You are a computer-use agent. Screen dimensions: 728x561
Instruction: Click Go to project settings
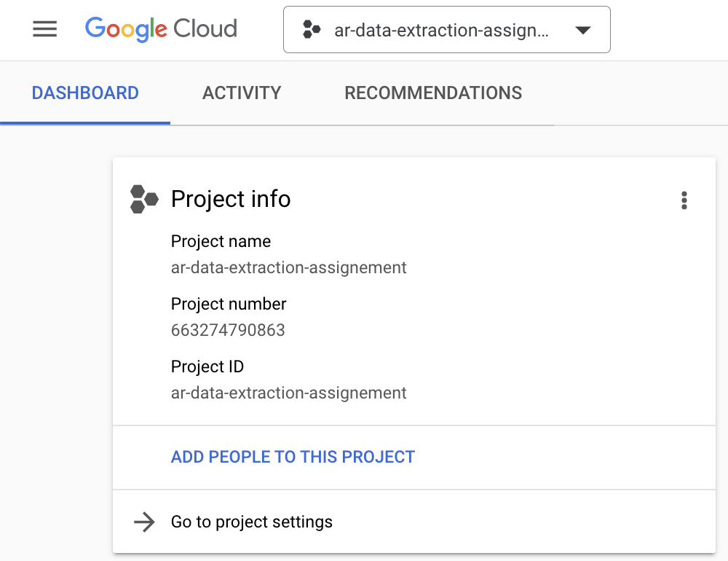click(x=250, y=522)
